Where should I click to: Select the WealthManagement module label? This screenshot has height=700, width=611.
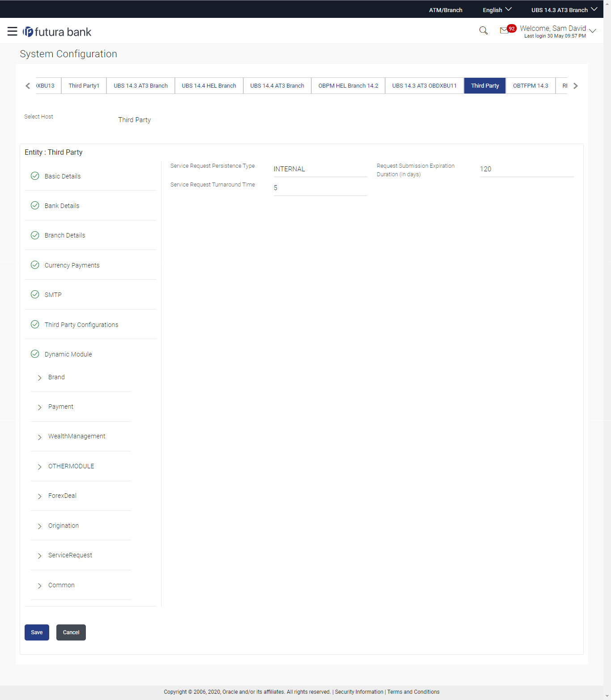(77, 436)
